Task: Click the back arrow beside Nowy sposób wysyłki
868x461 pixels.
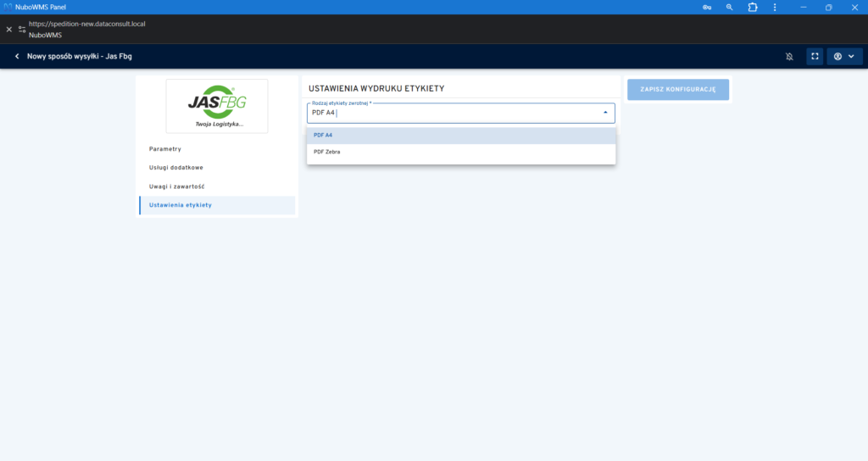Action: 16,57
